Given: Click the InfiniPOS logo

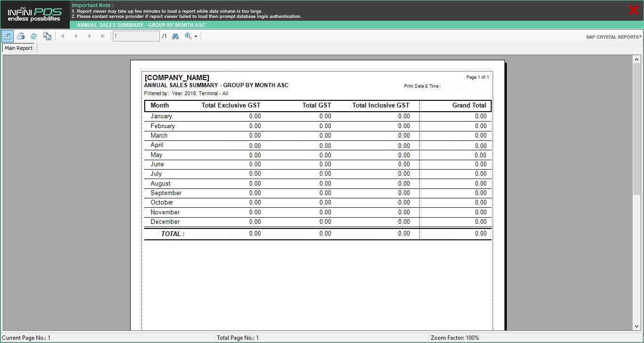Looking at the screenshot, I should tap(34, 15).
